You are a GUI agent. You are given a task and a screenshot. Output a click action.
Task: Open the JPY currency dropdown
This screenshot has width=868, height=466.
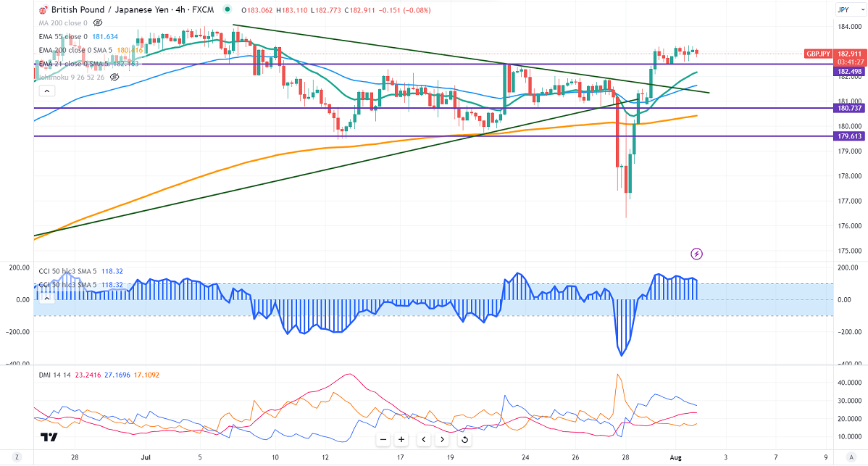(850, 9)
